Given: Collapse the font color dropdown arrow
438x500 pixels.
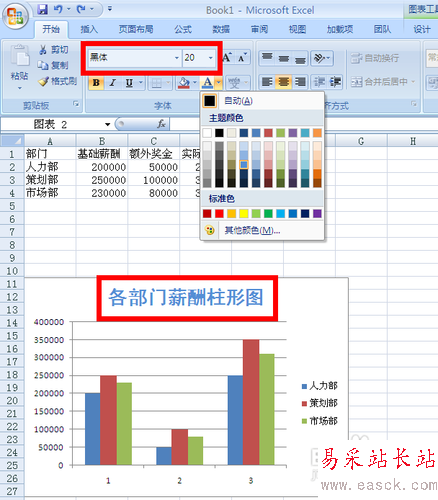Looking at the screenshot, I should pos(219,82).
